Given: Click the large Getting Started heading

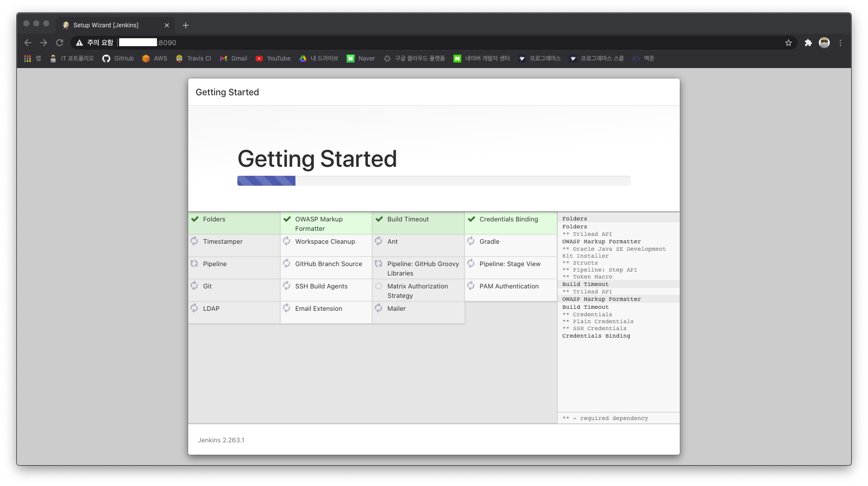Looking at the screenshot, I should pos(317,159).
